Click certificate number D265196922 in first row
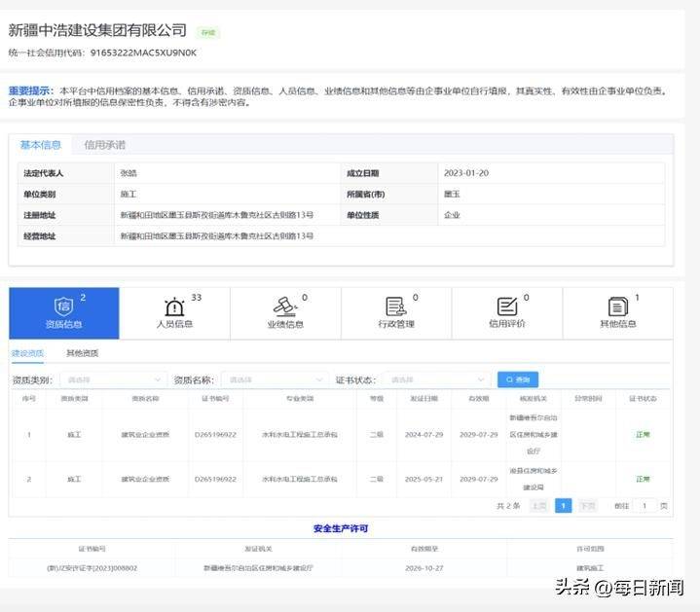 pyautogui.click(x=215, y=435)
